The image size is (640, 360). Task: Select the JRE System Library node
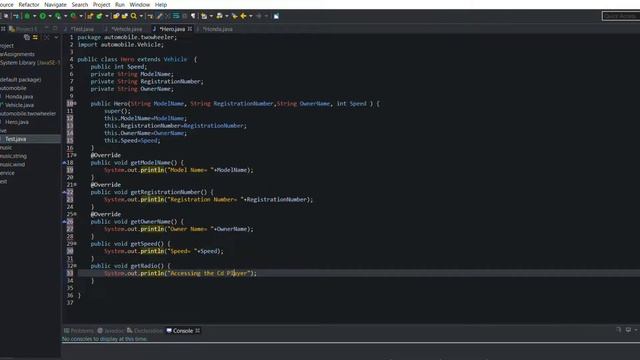[x=29, y=63]
